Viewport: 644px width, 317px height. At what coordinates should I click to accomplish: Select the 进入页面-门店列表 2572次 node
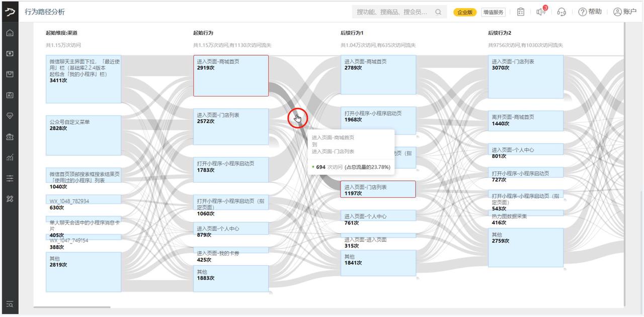click(231, 127)
